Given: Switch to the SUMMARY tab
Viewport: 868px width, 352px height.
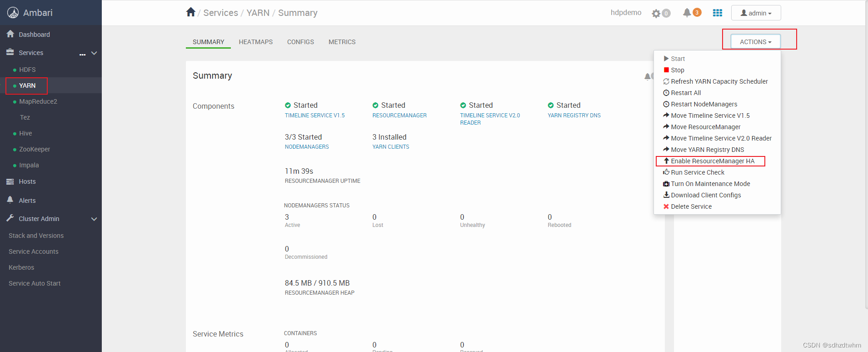Looking at the screenshot, I should point(208,42).
